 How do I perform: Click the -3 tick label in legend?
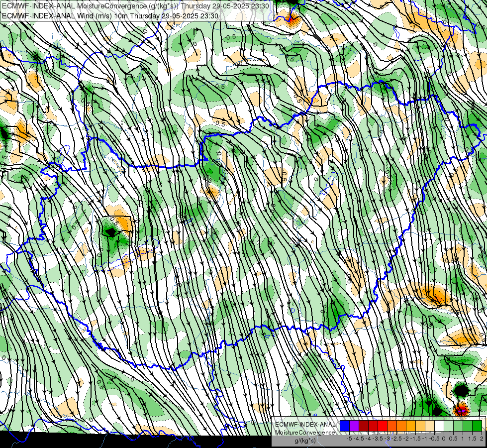387,439
